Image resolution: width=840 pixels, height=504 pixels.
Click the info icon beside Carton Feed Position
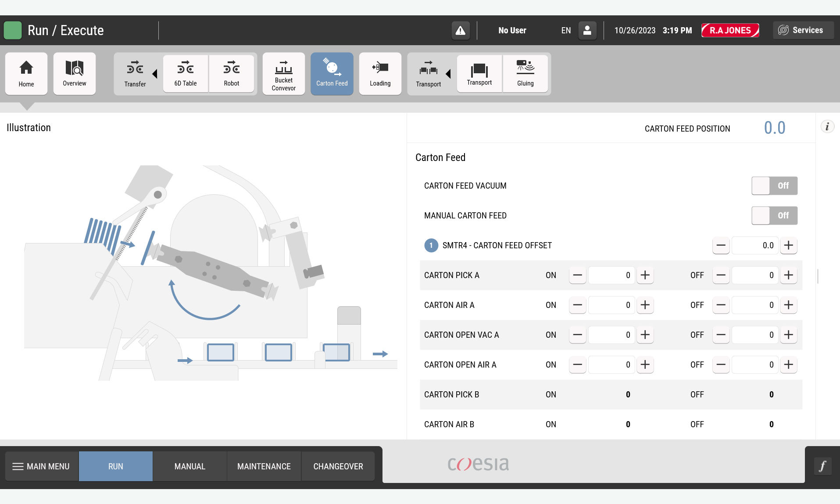827,126
